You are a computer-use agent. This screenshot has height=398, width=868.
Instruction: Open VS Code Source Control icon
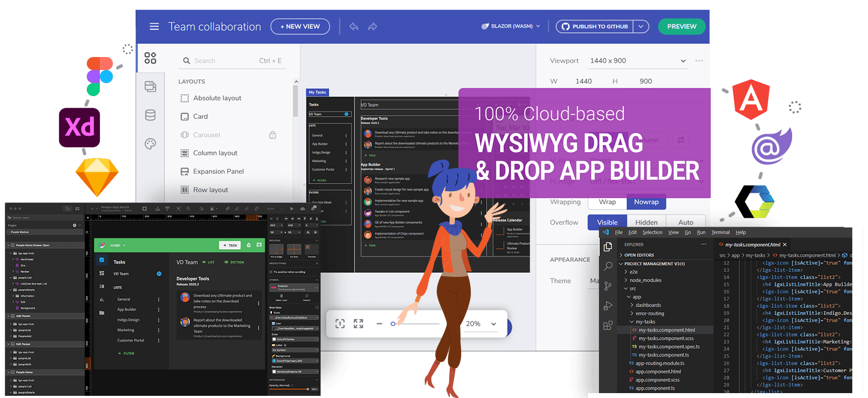pyautogui.click(x=608, y=286)
